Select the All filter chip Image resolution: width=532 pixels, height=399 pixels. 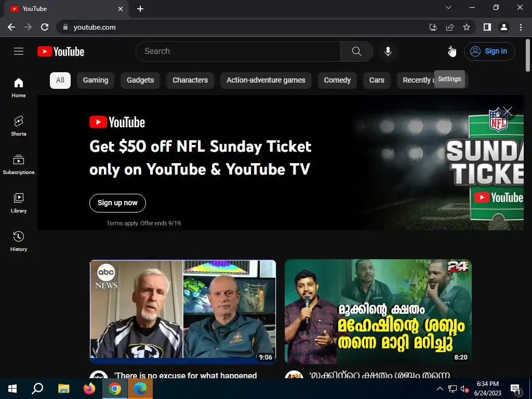60,81
